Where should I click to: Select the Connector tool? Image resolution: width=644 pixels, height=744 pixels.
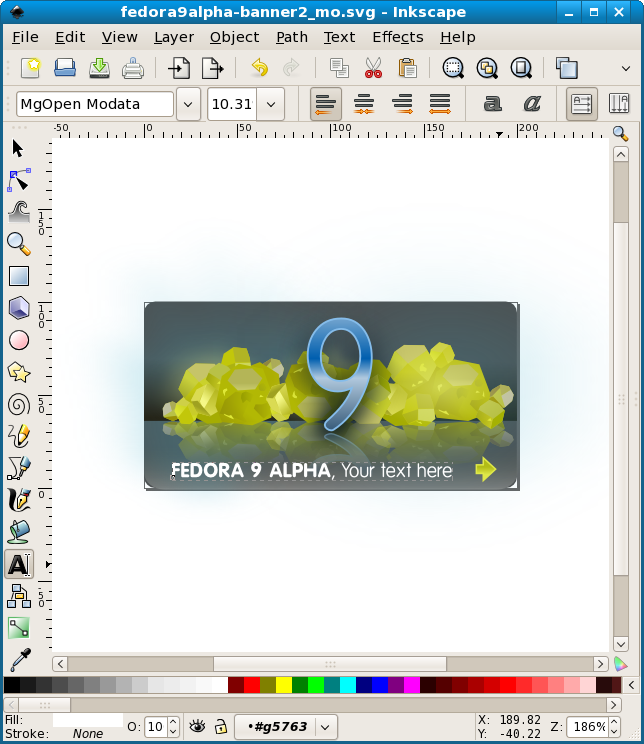19,596
